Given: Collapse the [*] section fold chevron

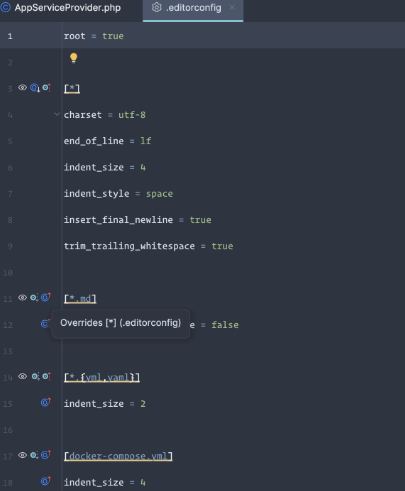Looking at the screenshot, I should [57, 114].
